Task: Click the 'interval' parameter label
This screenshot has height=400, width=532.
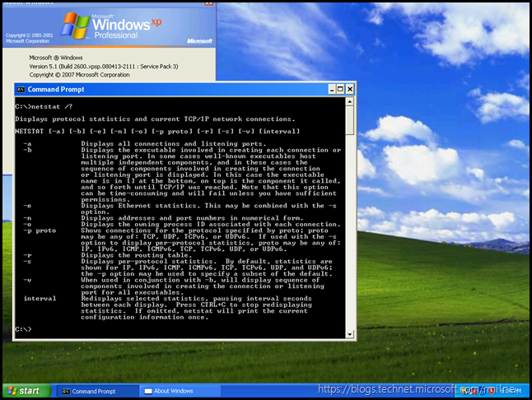Action: 40,299
